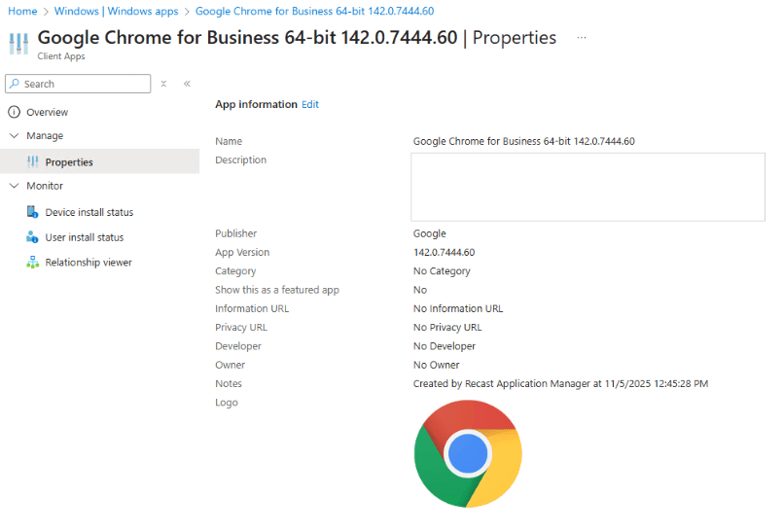Click the Monitor section label
This screenshot has height=532, width=783.
[45, 186]
